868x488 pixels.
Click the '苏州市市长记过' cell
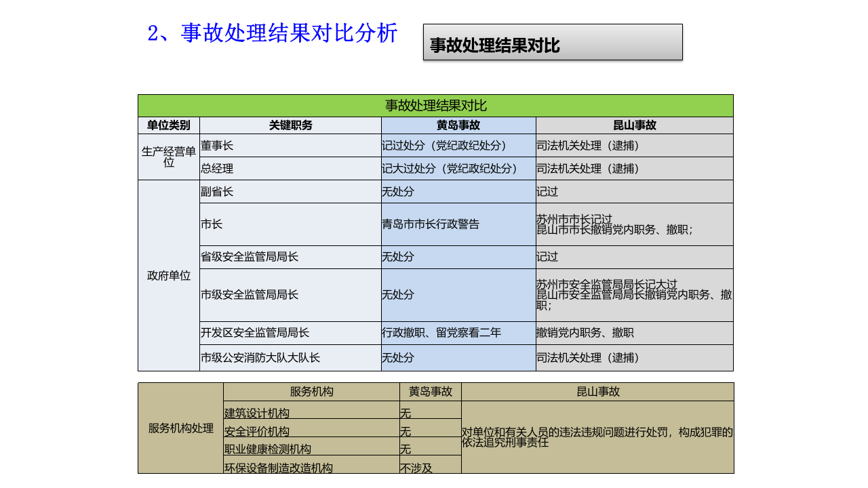635,224
